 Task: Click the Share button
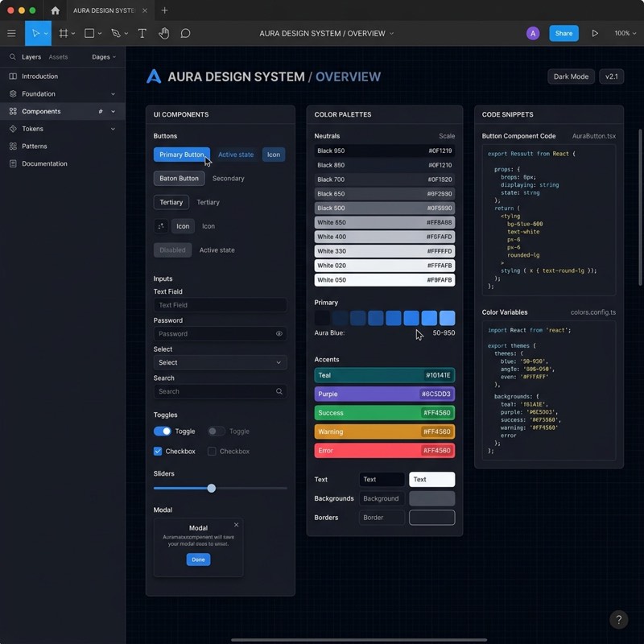[563, 33]
